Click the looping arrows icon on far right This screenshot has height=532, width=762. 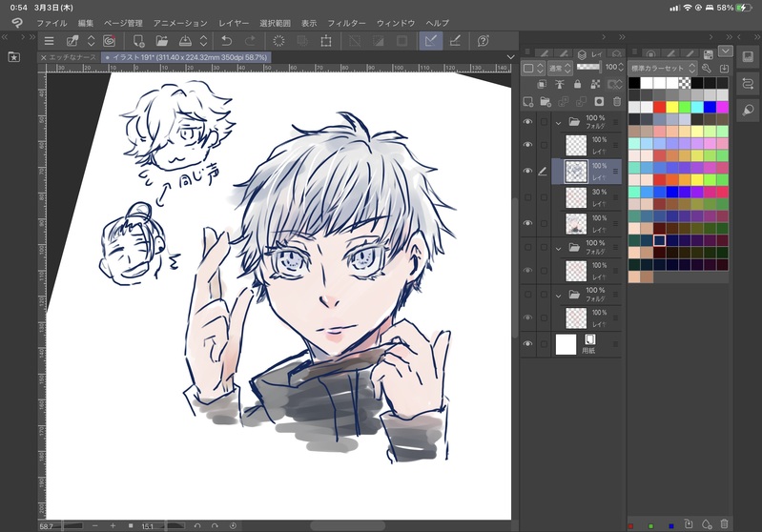pos(748,83)
